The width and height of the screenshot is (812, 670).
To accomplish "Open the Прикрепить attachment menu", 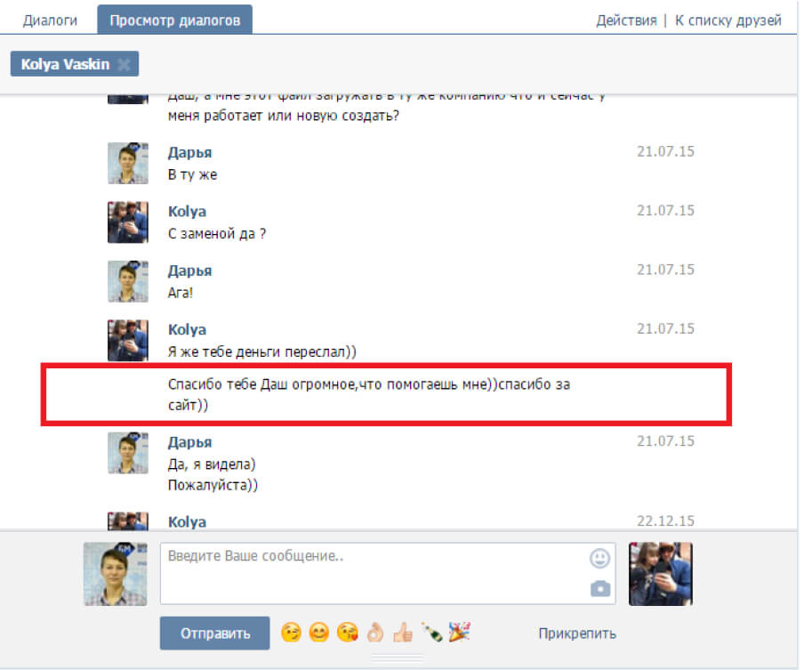I will (576, 634).
